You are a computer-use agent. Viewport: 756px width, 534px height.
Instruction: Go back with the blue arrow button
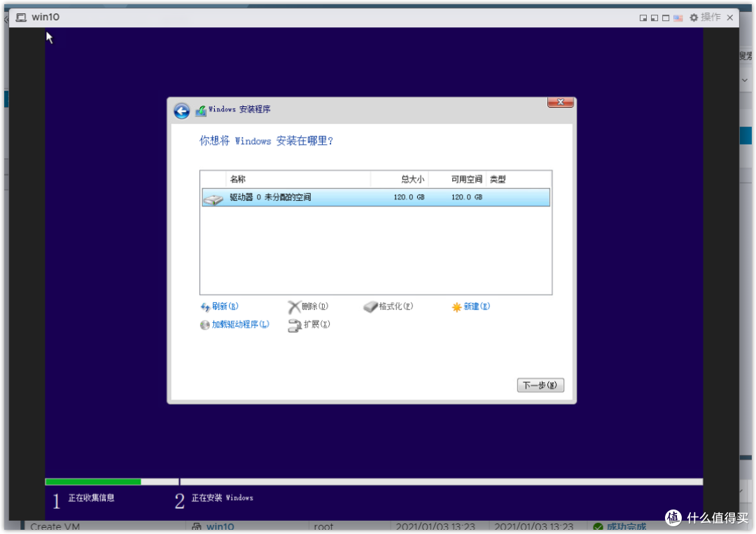(x=182, y=111)
